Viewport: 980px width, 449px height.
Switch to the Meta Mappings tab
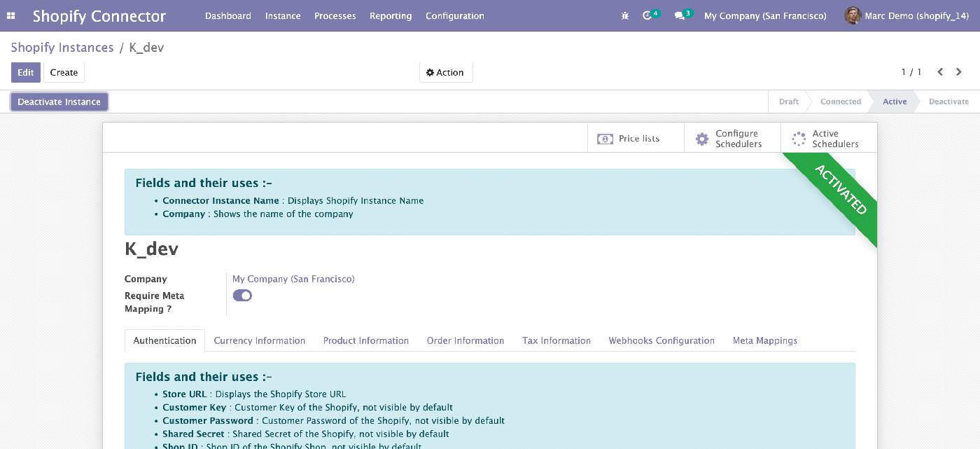(x=765, y=340)
